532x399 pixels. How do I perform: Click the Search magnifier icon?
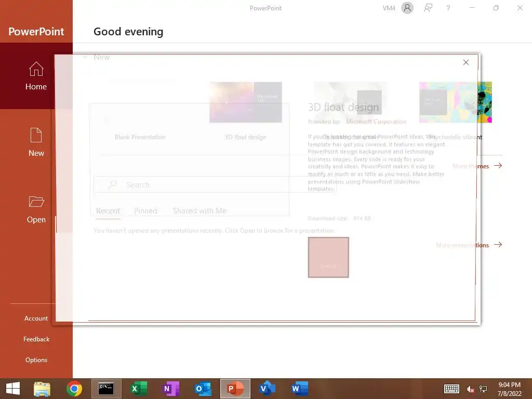pyautogui.click(x=112, y=184)
